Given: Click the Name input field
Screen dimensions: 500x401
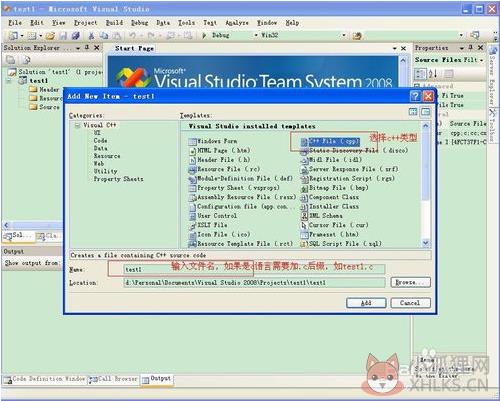Looking at the screenshot, I should click(x=255, y=269).
